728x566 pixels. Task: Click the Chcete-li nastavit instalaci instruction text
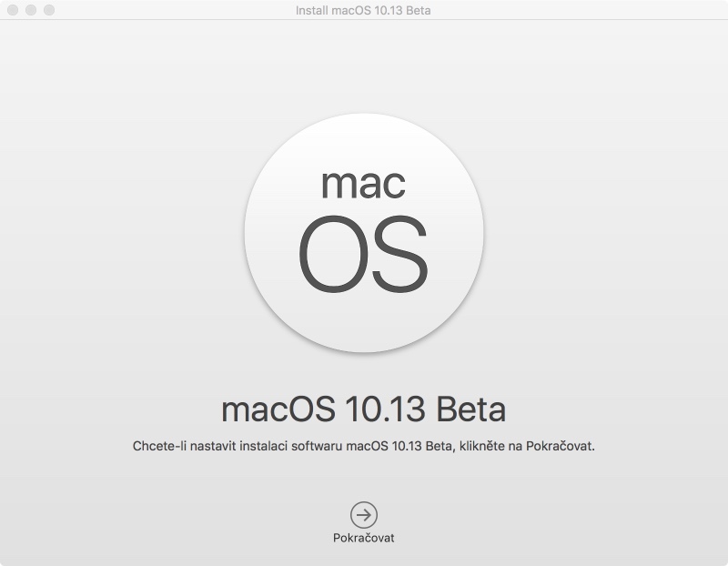pyautogui.click(x=363, y=446)
